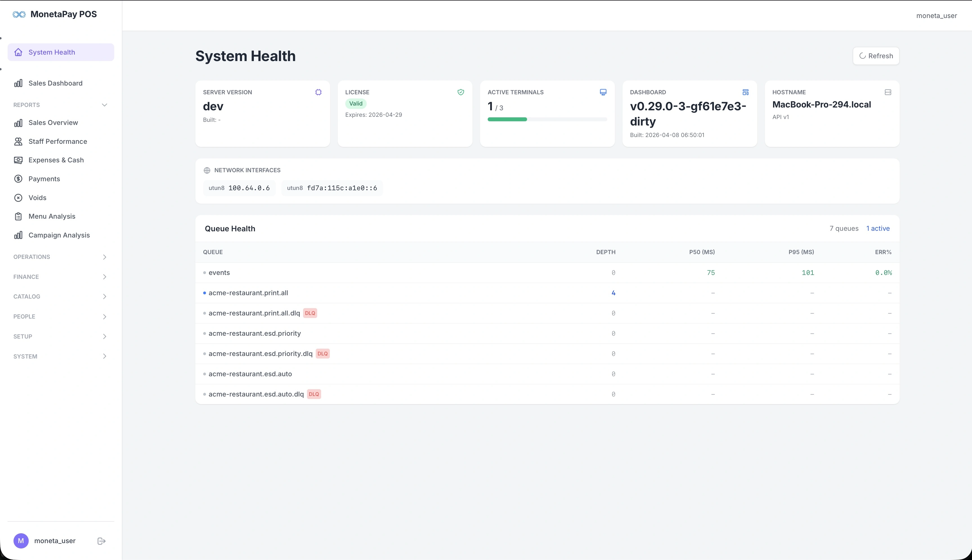This screenshot has height=560, width=972.
Task: Open Sales Dashboard page
Action: (x=61, y=83)
